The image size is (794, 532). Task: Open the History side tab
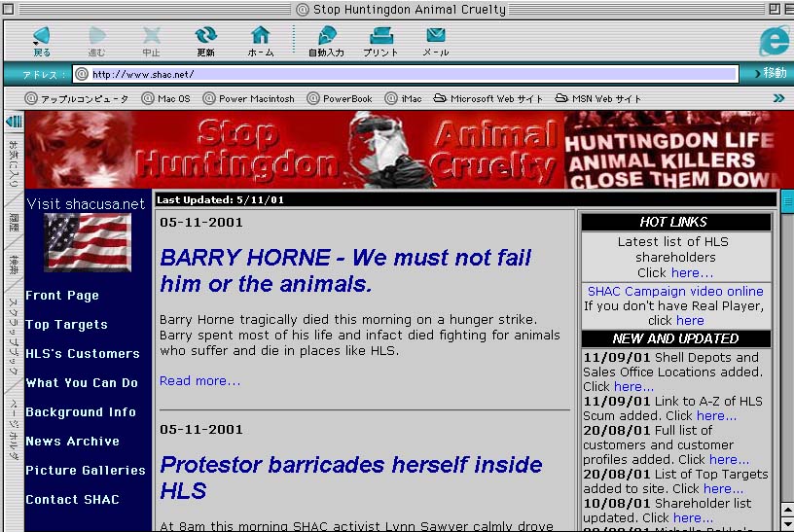14,222
